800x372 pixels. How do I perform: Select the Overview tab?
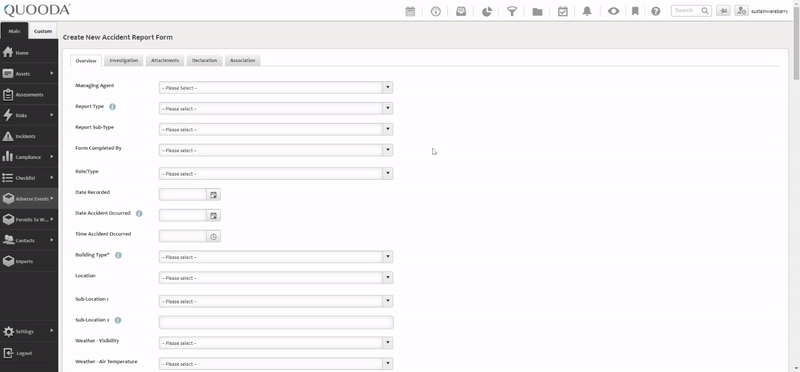pos(86,61)
